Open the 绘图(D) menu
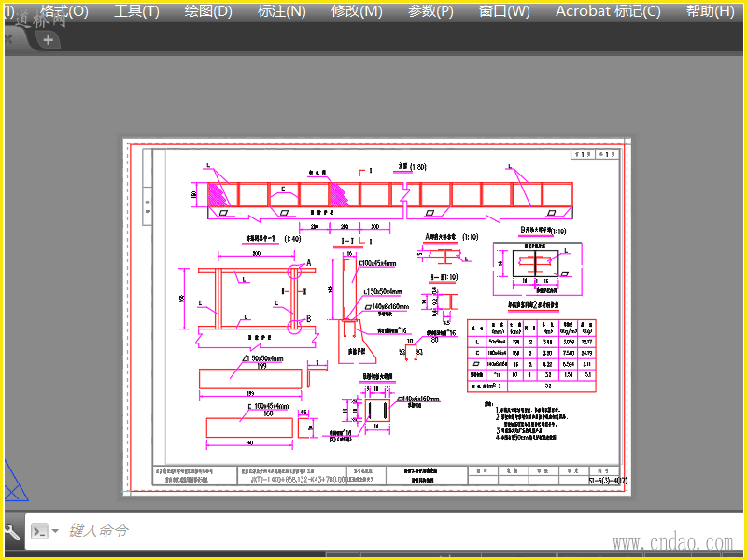 (208, 10)
